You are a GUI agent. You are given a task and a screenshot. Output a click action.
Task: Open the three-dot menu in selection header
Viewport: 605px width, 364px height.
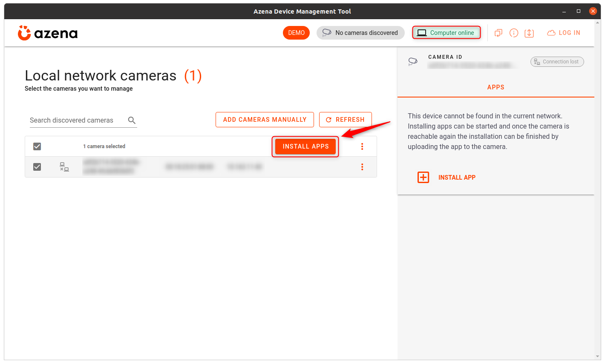click(x=362, y=146)
